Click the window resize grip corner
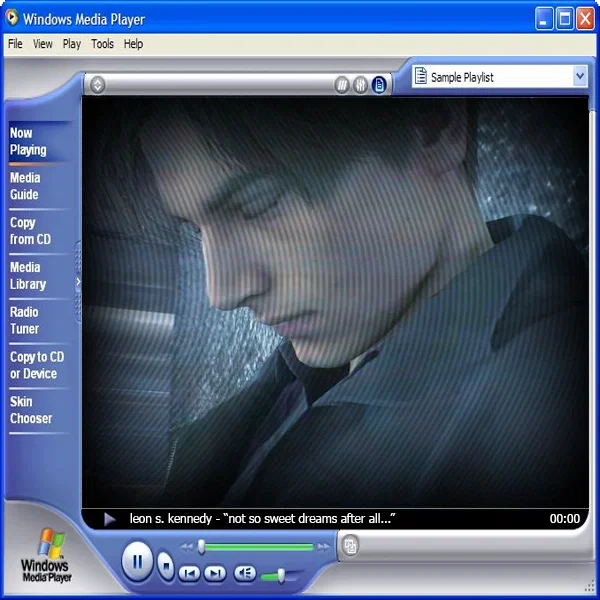Image resolution: width=600 pixels, height=600 pixels. pyautogui.click(x=590, y=587)
